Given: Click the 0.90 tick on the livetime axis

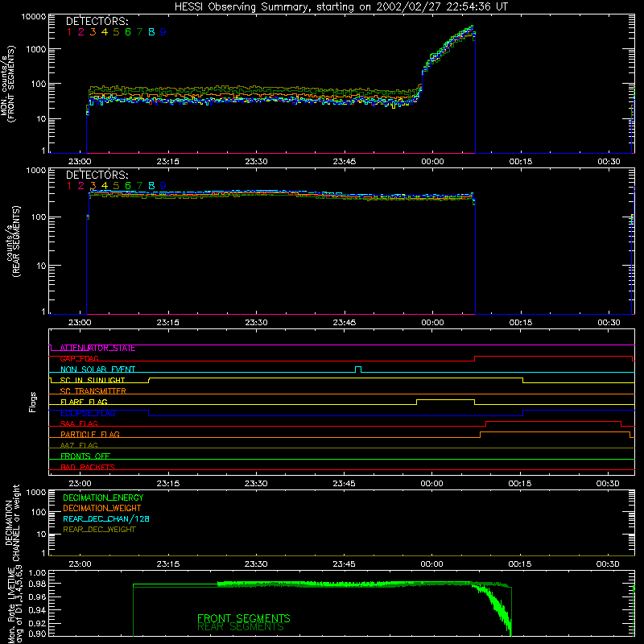Looking at the screenshot, I should click(38, 634).
